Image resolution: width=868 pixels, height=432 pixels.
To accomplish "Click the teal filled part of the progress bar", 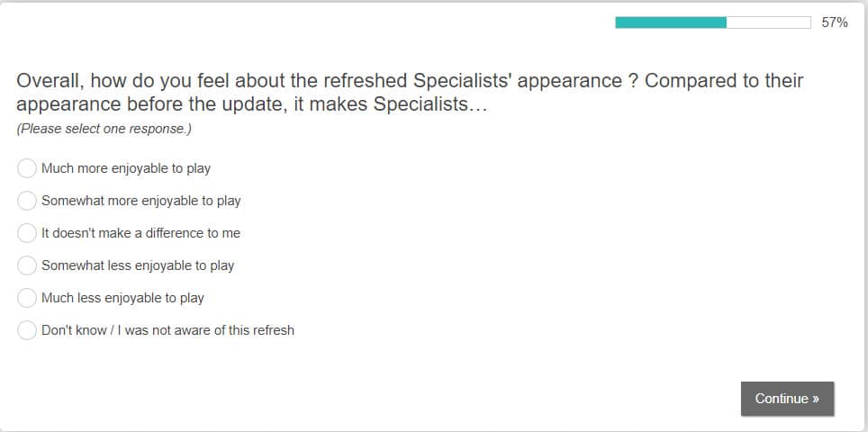I will (670, 22).
